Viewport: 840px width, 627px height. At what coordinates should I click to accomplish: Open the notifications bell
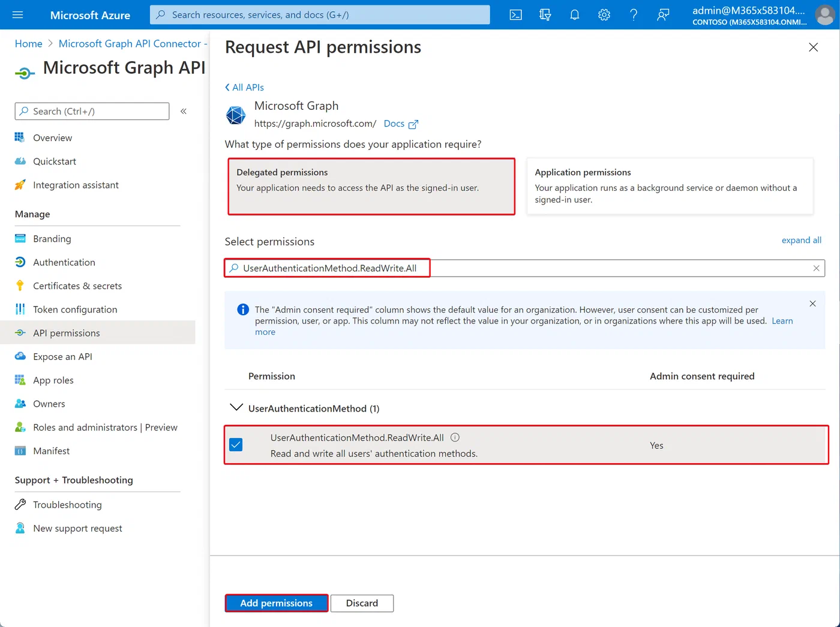click(574, 15)
